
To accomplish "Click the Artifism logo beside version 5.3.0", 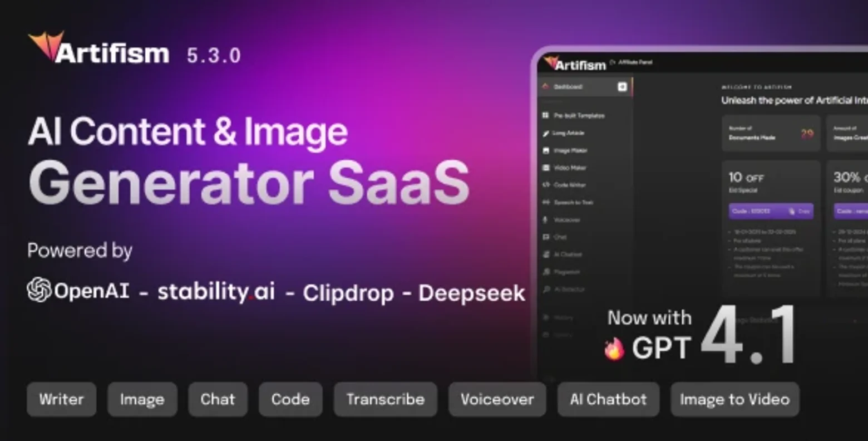I will click(98, 48).
